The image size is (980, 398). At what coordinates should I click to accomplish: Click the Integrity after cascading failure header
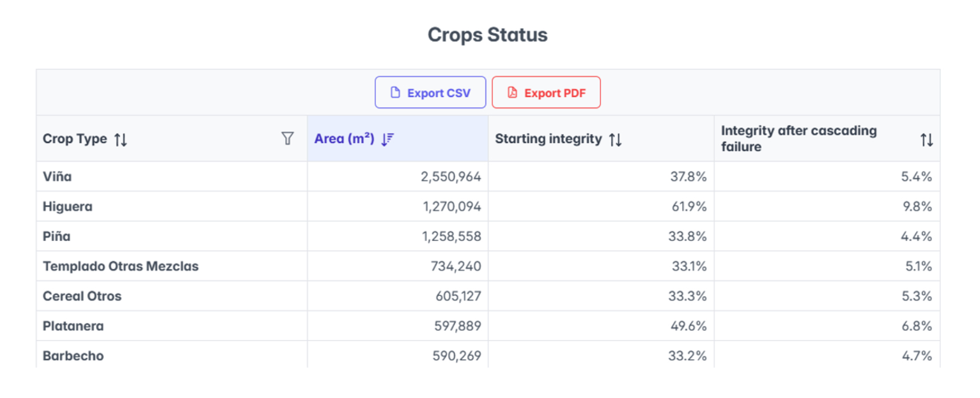799,138
